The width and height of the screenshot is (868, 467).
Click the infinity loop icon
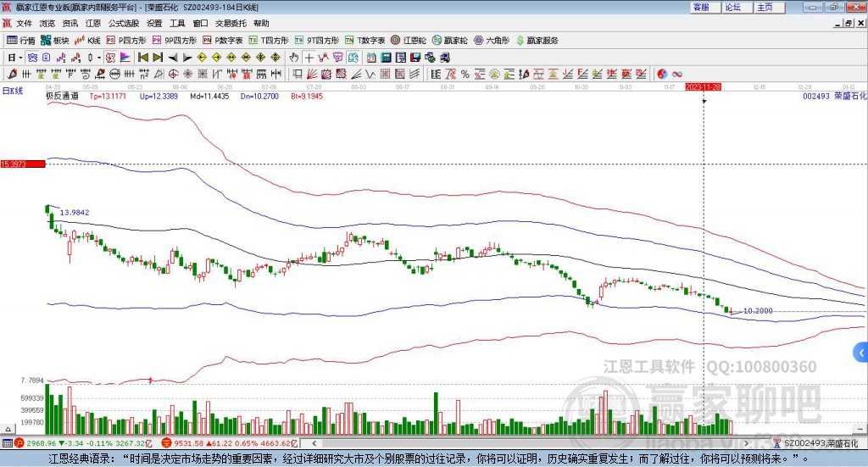click(x=677, y=74)
